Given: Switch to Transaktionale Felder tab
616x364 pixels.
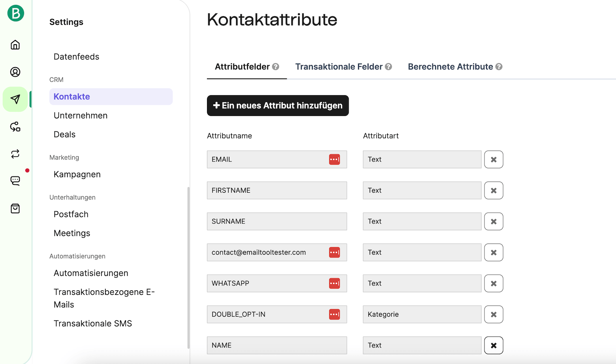Looking at the screenshot, I should [x=339, y=67].
